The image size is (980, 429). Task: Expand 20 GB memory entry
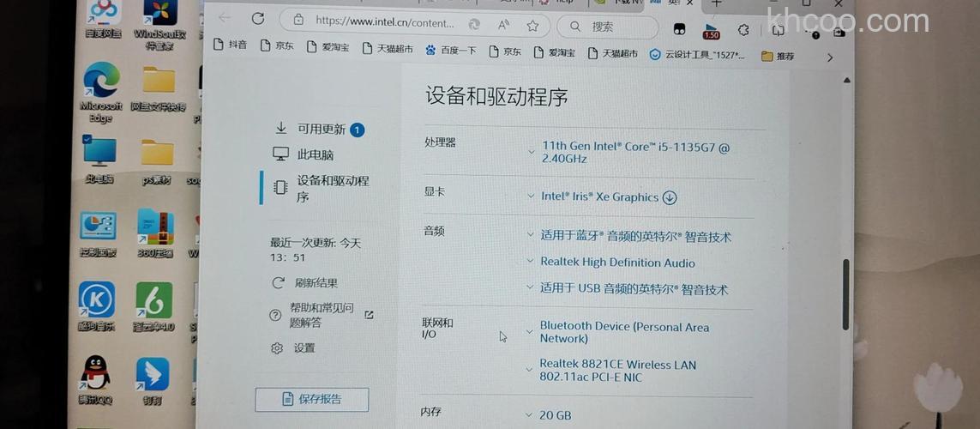coord(529,414)
